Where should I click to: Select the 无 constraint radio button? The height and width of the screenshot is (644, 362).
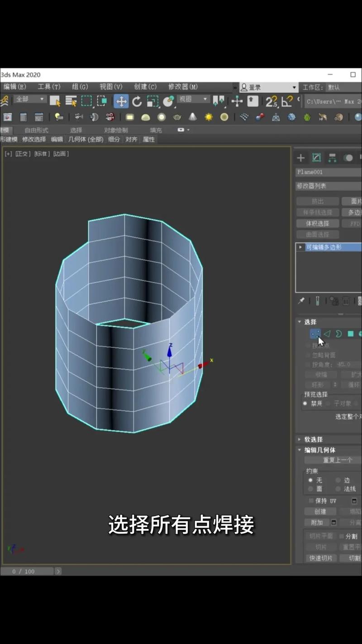pos(310,480)
